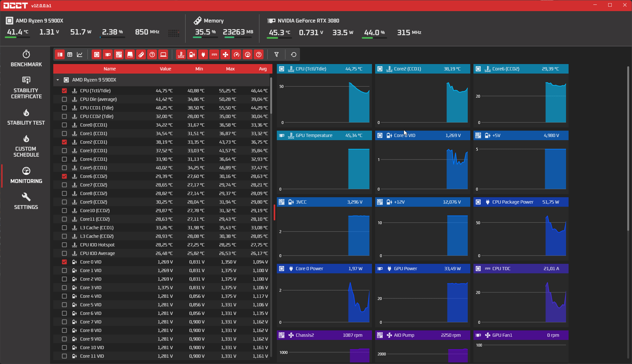Image resolution: width=632 pixels, height=364 pixels.
Task: Switch monitoring view to table layout
Action: pos(69,54)
